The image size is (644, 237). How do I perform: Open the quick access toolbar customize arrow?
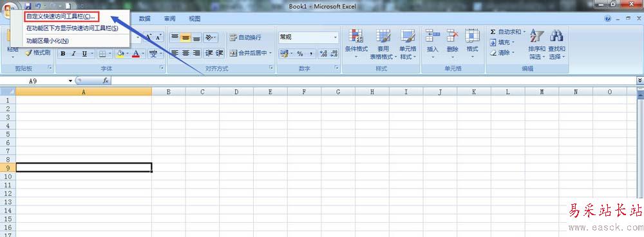[82, 6]
